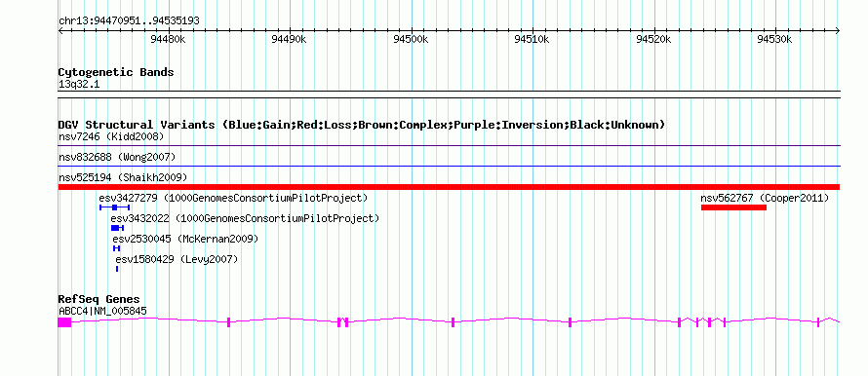Open variant nsv832688 (Wong2007) label
This screenshot has height=376, width=868.
pyautogui.click(x=117, y=157)
